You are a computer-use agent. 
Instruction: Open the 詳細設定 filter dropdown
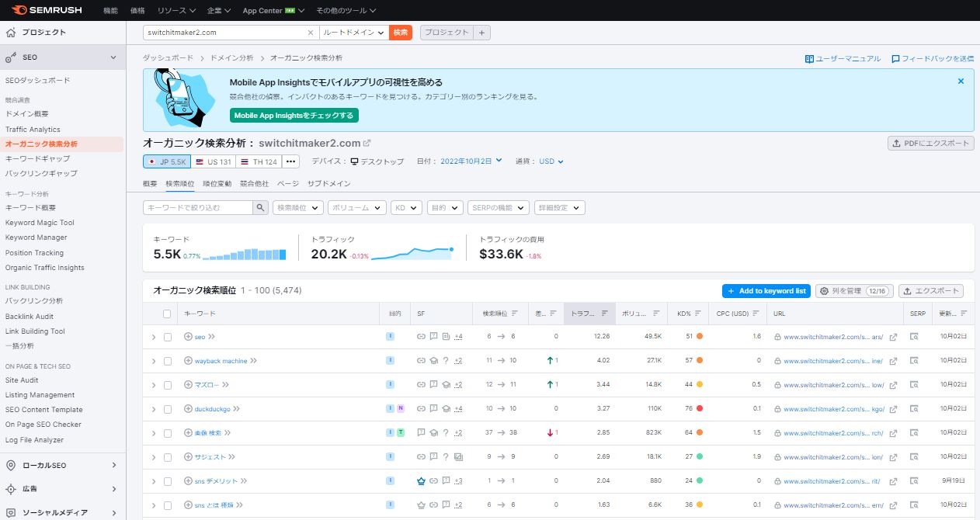click(x=559, y=208)
